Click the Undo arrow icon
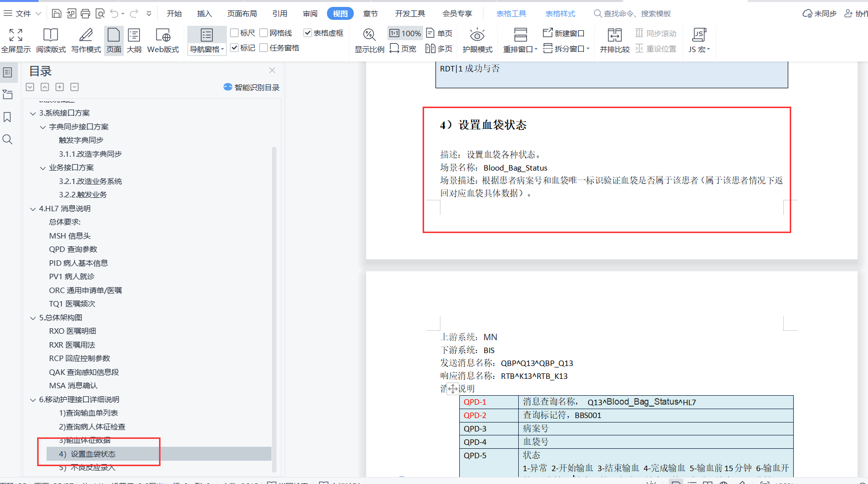 click(x=114, y=13)
